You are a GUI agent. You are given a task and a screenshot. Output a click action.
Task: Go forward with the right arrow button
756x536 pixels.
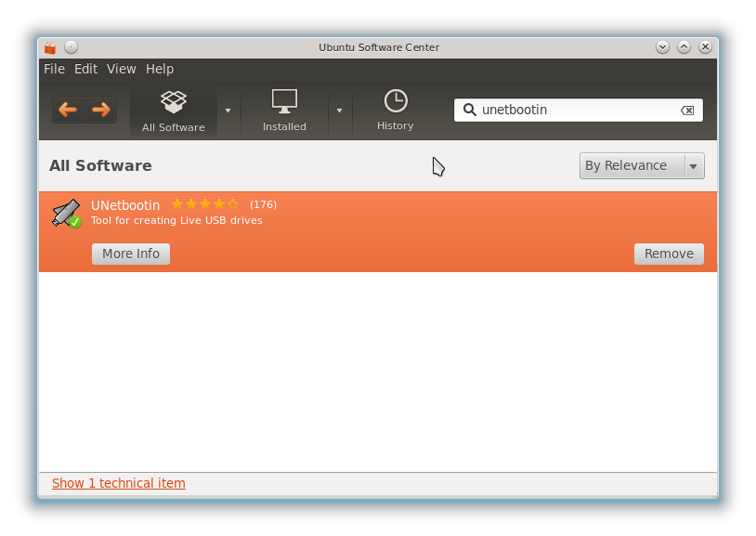coord(100,110)
